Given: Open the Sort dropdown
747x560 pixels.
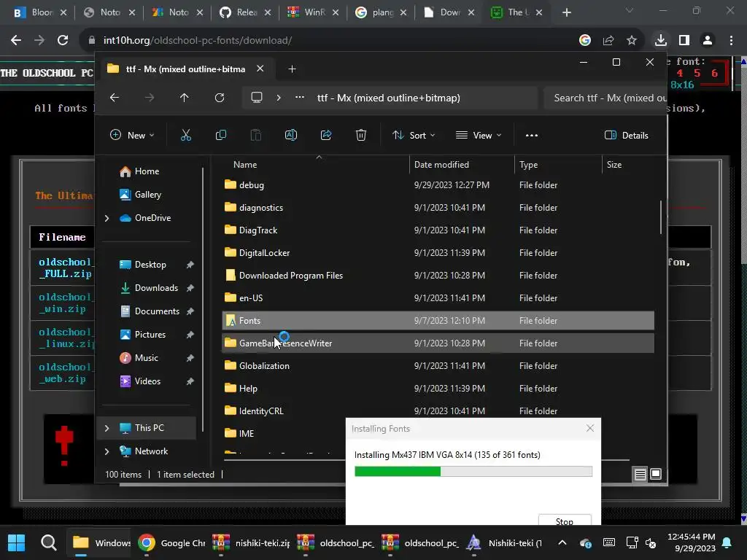Looking at the screenshot, I should coord(414,135).
